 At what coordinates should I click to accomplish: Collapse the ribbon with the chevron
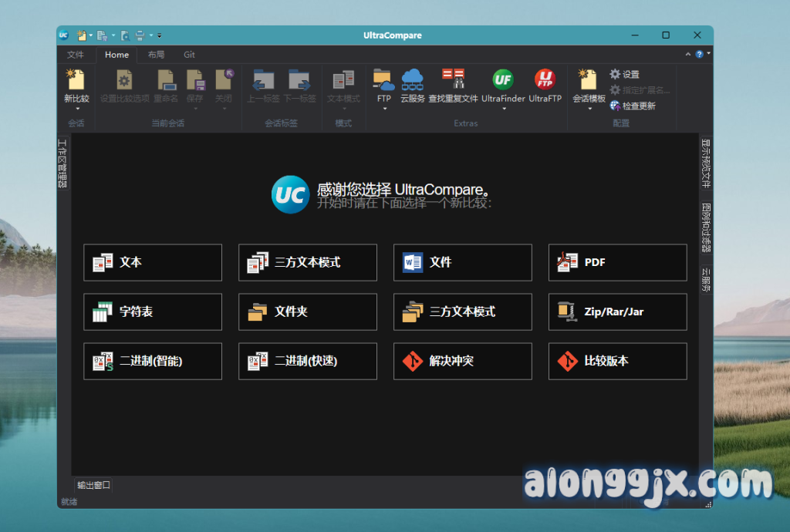click(688, 55)
